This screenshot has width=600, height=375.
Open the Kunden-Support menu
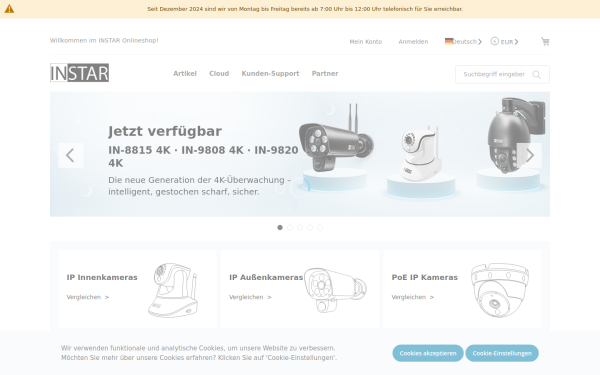270,73
